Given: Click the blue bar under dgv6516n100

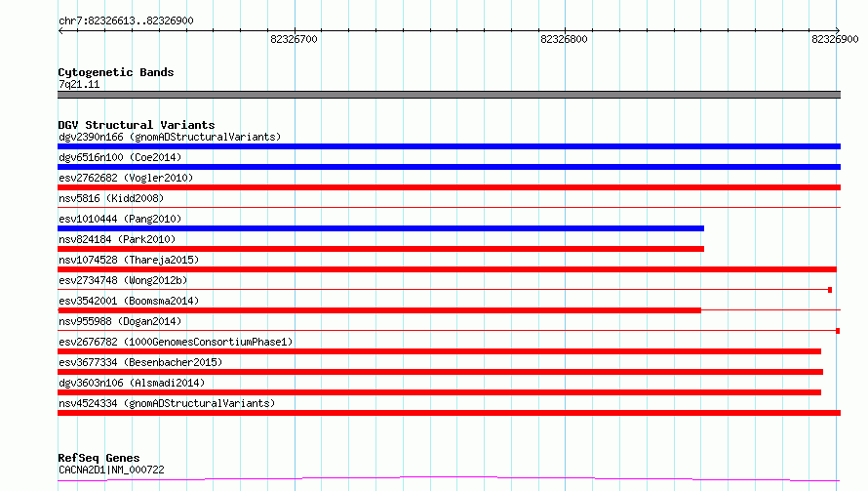Looking at the screenshot, I should point(449,167).
